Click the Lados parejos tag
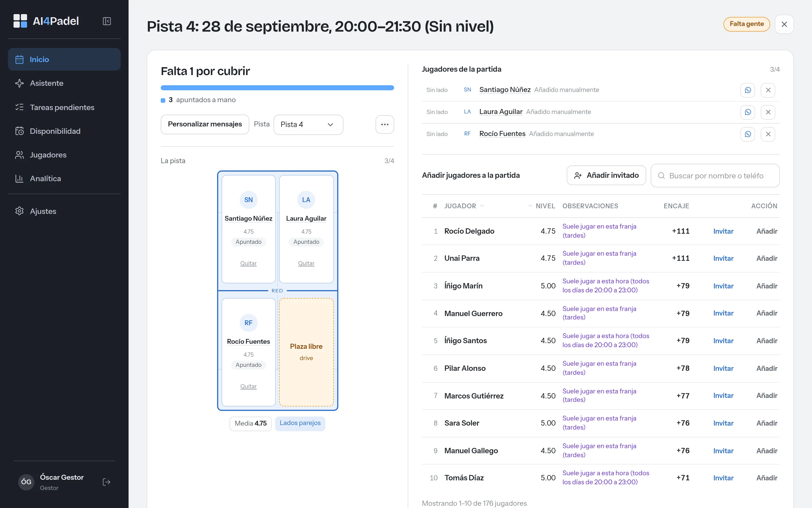 pos(300,423)
